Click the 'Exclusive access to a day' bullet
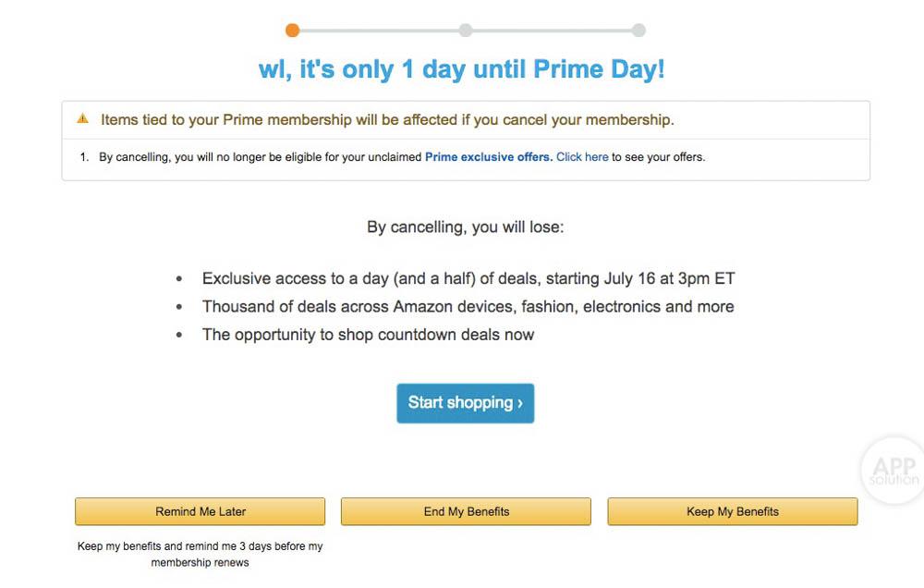The width and height of the screenshot is (924, 588). click(468, 278)
